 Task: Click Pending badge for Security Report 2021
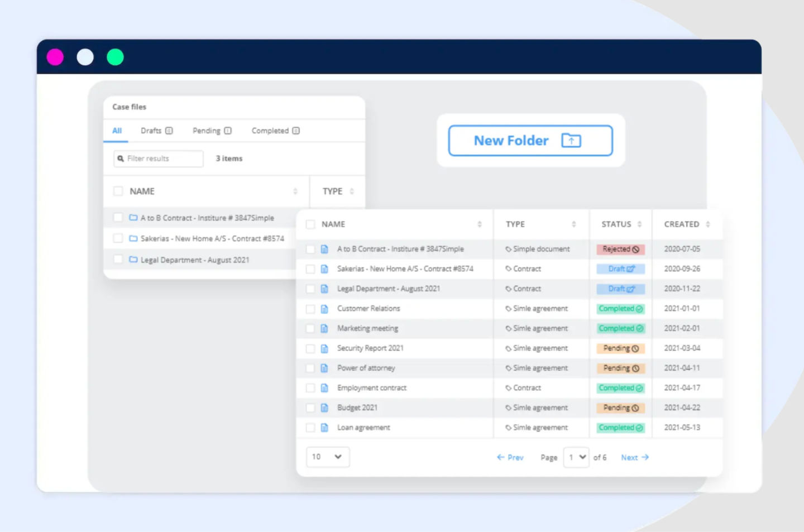(x=621, y=348)
